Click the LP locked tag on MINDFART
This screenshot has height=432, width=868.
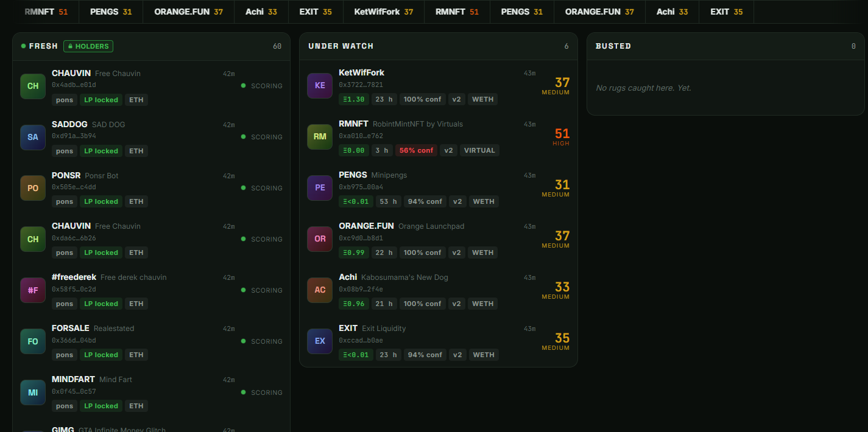101,406
